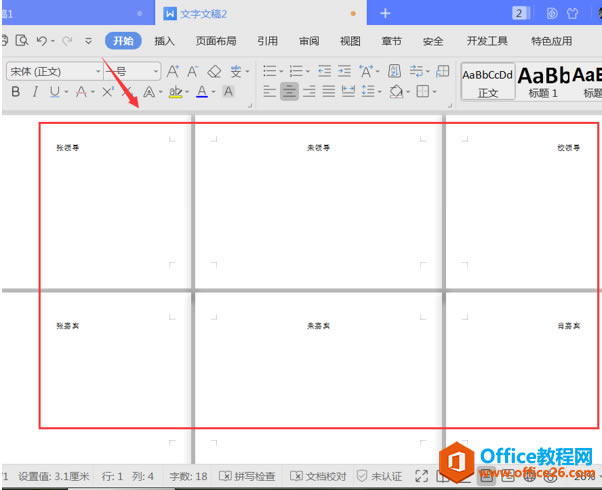Switch to the 页面布局 tab

[x=216, y=41]
